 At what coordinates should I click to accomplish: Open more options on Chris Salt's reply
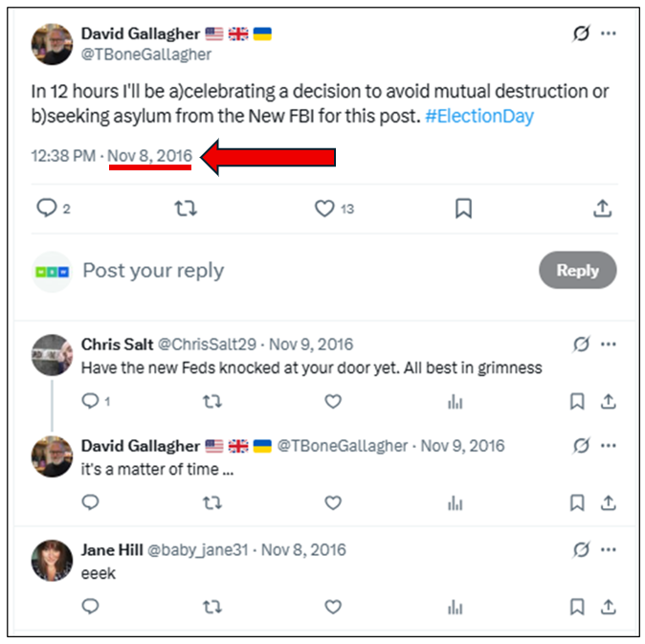coord(609,344)
